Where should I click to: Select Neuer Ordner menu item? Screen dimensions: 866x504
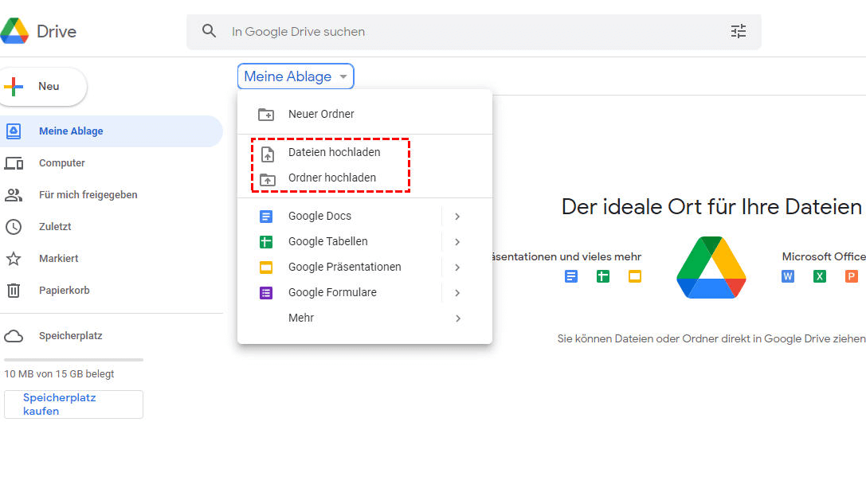pos(321,114)
